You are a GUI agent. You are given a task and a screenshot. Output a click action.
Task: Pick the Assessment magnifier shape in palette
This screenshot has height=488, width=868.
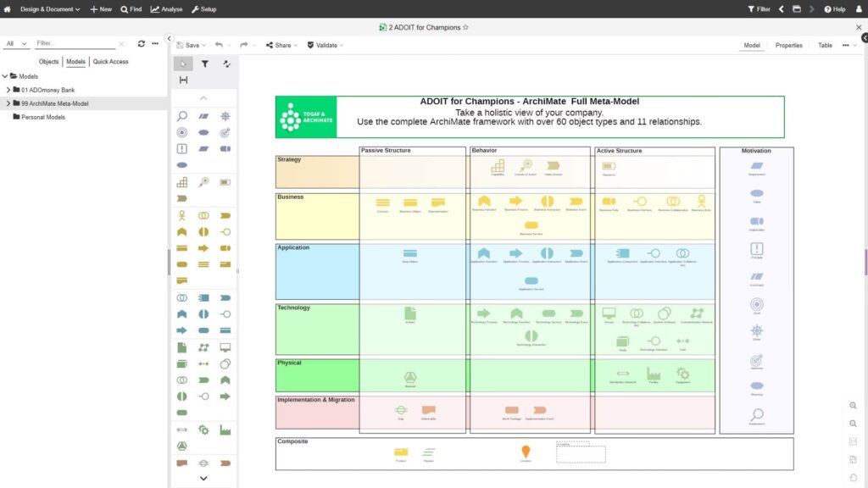[x=182, y=116]
